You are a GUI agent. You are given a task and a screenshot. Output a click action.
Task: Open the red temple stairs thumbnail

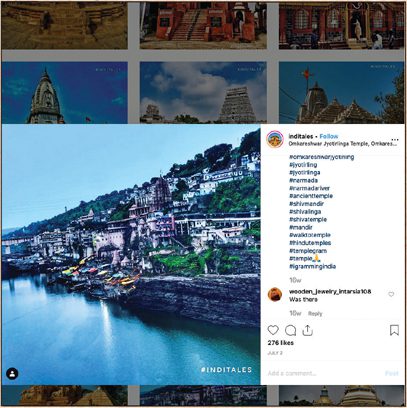click(x=203, y=25)
